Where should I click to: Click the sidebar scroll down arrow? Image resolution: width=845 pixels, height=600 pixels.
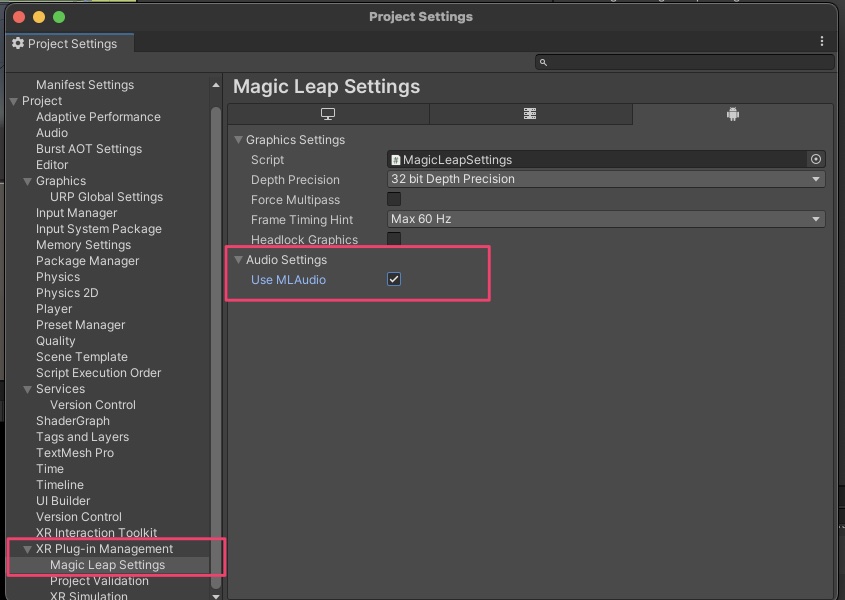pos(216,596)
